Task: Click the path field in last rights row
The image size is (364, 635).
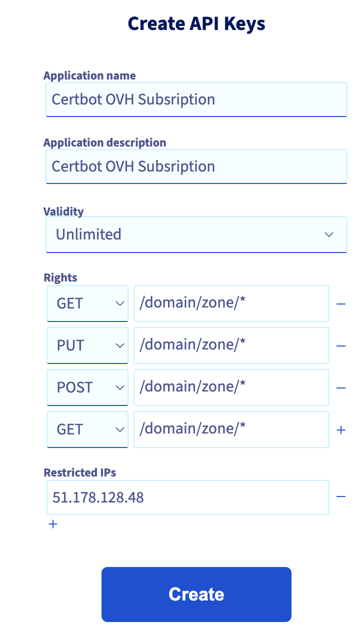Action: point(231,429)
